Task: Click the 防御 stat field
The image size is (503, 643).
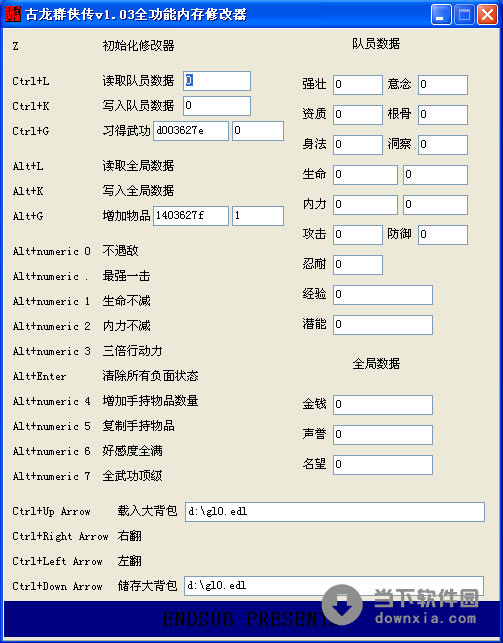Action: (x=443, y=235)
